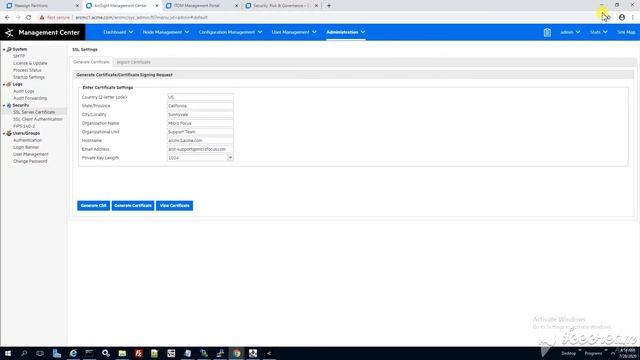
Task: Open Change Password in sidebar
Action: coord(30,161)
